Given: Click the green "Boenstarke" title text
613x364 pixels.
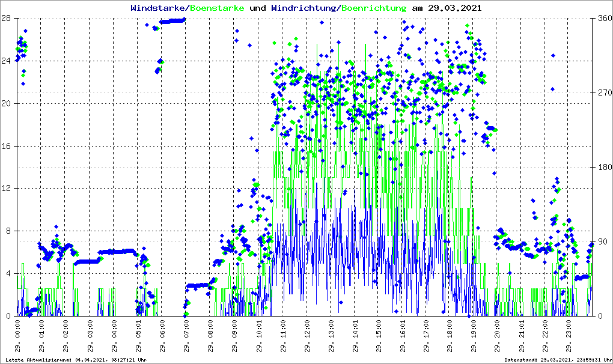Looking at the screenshot, I should pos(217,8).
